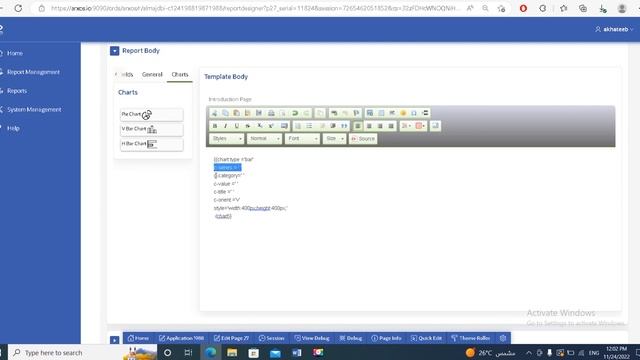The height and width of the screenshot is (360, 640).
Task: Click the Increase Indent icon
Action: (x=333, y=126)
